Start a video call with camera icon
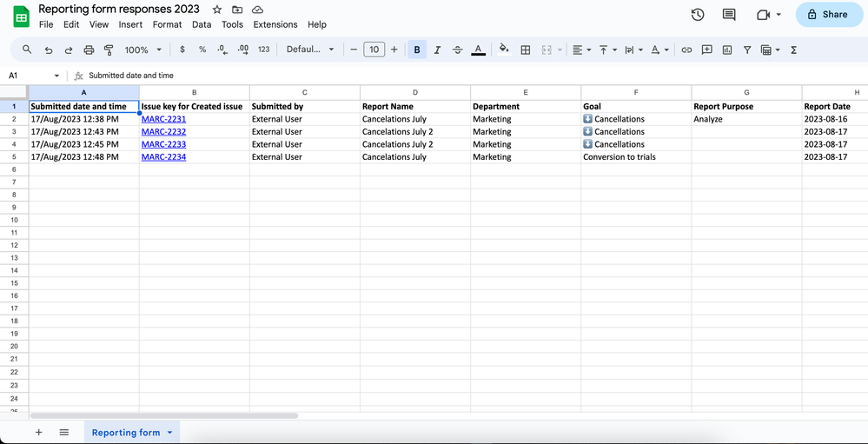Viewport: 868px width, 444px height. [764, 15]
